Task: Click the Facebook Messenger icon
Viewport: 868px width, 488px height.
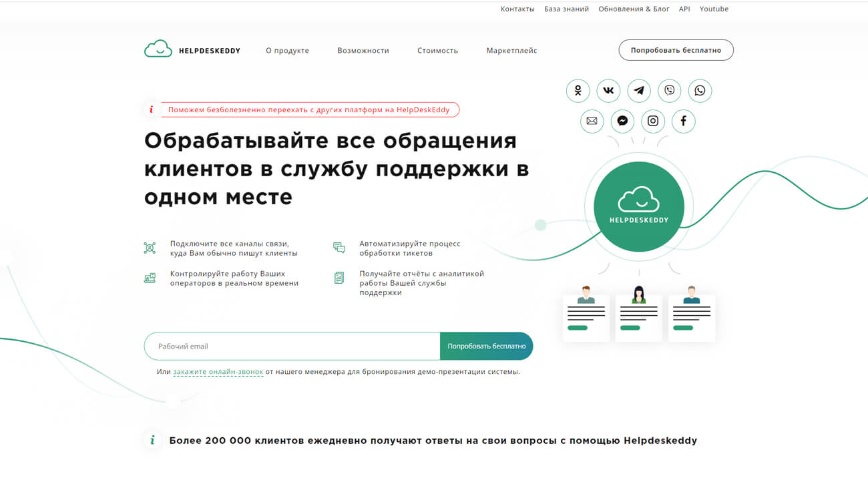Action: [x=622, y=121]
